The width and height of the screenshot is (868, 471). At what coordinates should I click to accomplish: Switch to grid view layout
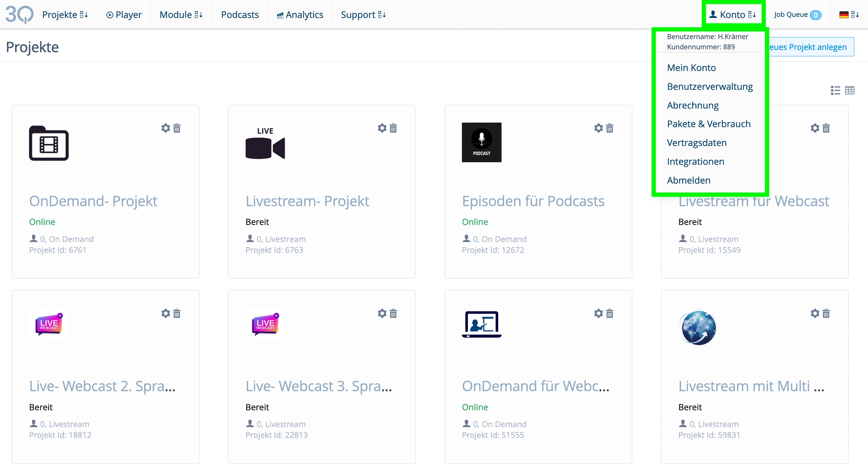coord(850,91)
